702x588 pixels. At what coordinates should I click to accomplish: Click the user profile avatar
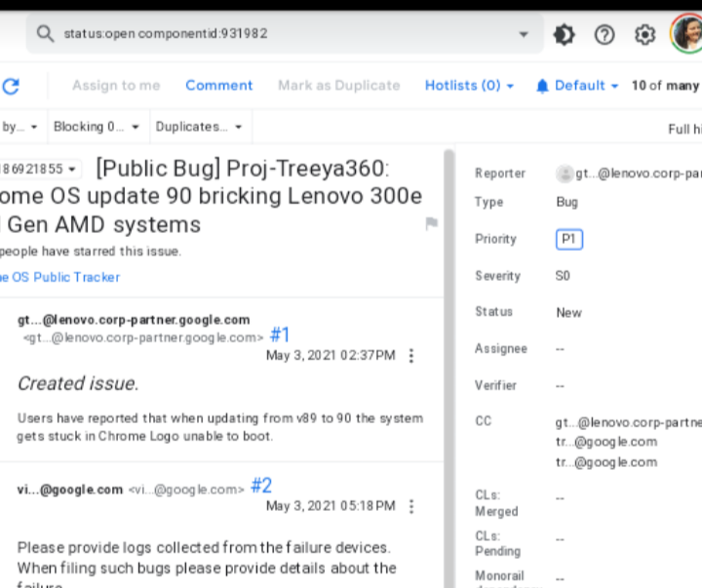[686, 35]
